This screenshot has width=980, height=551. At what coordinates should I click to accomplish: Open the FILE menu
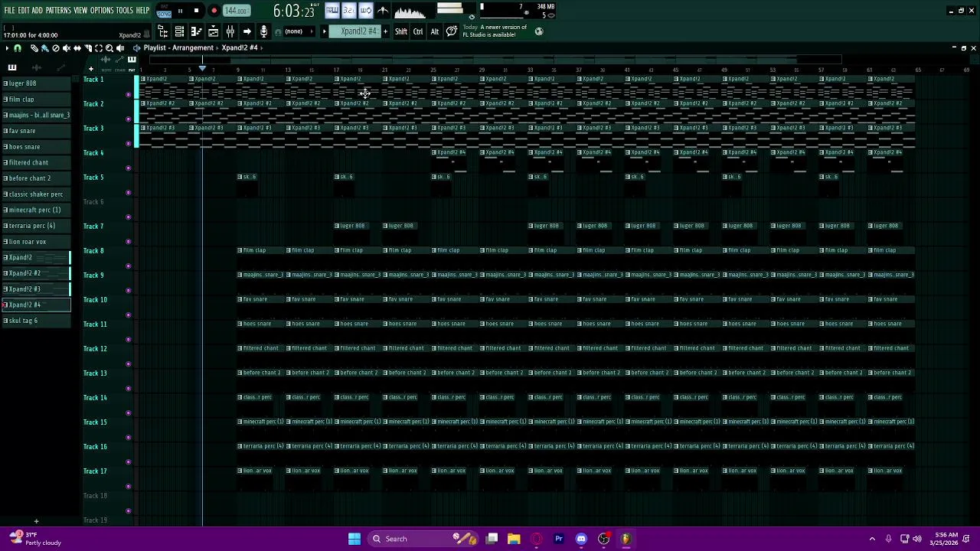(x=9, y=11)
